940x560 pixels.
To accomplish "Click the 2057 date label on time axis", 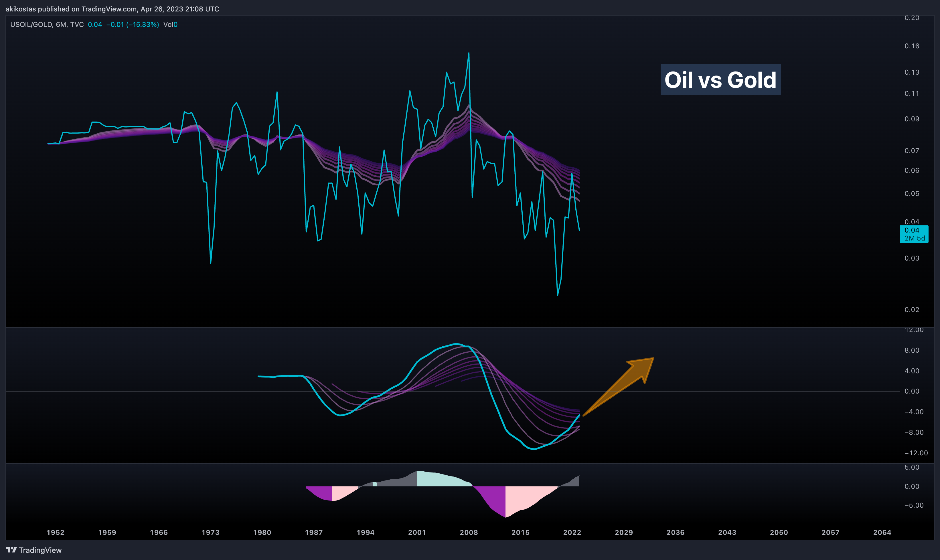I will pyautogui.click(x=830, y=533).
